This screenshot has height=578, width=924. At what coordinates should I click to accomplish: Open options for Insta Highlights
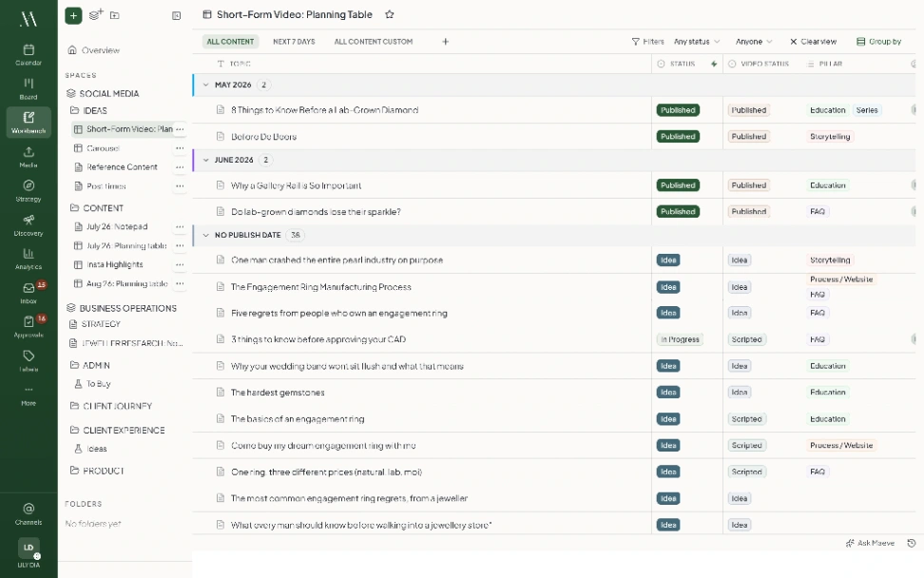pyautogui.click(x=180, y=264)
